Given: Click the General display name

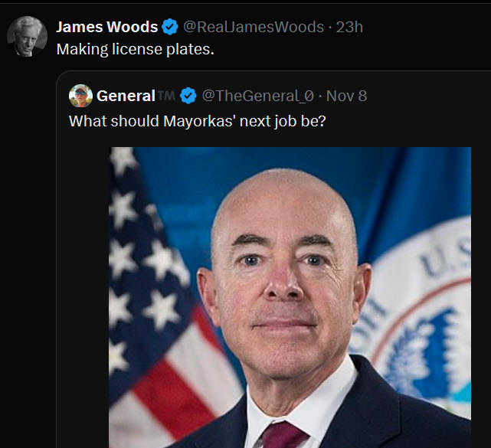Looking at the screenshot, I should pos(126,96).
